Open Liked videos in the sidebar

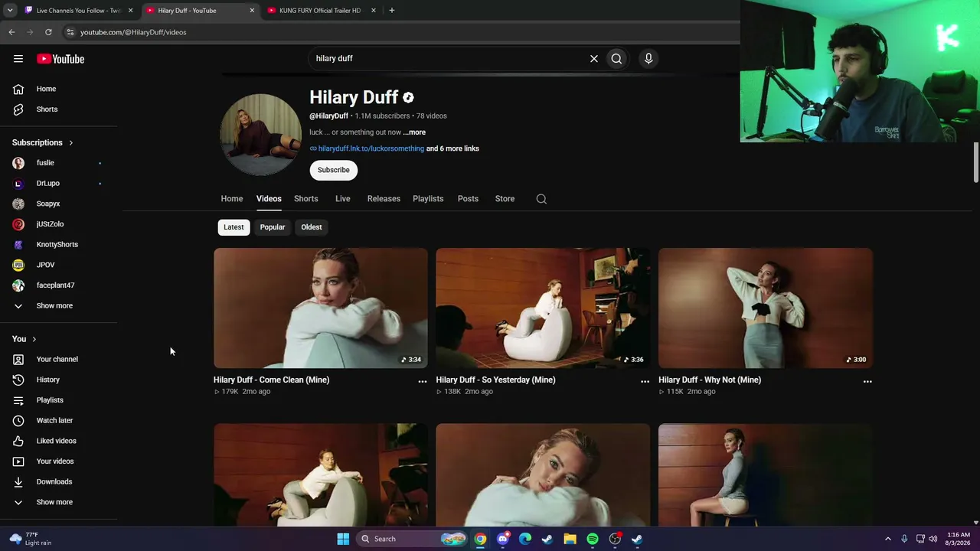[58, 441]
